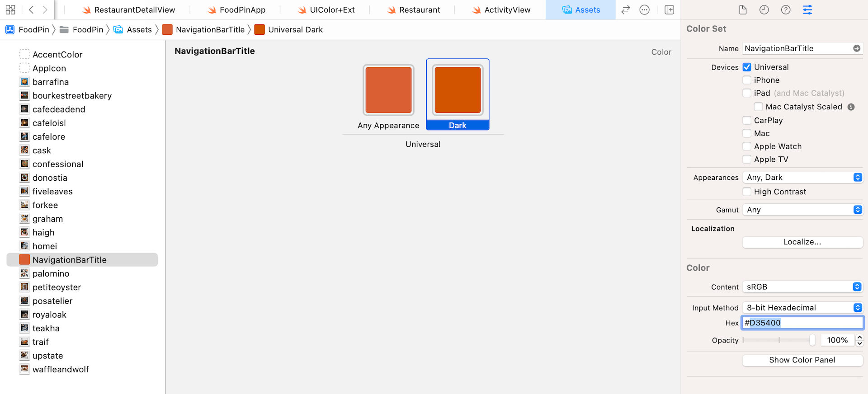Enable the Mac device checkbox
Screen dimensions: 868x394
[747, 133]
